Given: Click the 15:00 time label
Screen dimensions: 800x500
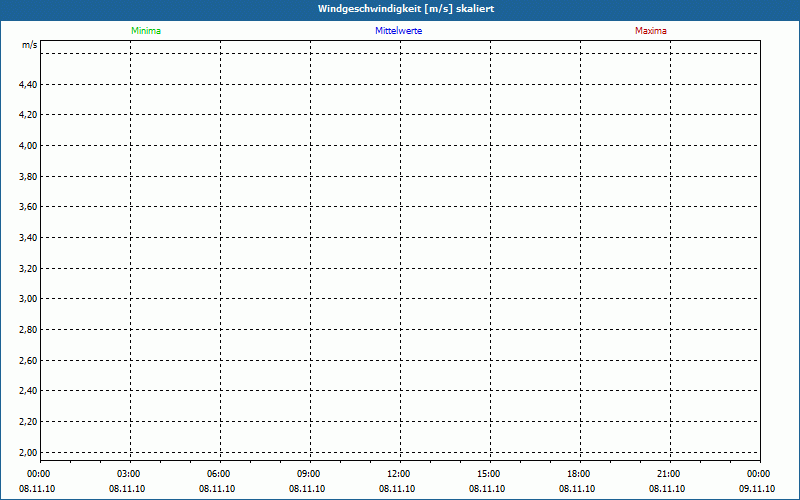Looking at the screenshot, I should pos(488,474).
